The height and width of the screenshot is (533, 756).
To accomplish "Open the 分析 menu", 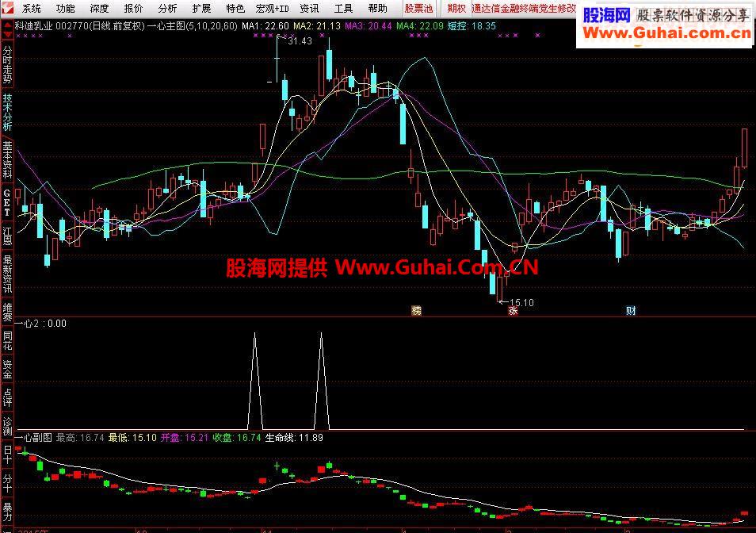I will (167, 8).
